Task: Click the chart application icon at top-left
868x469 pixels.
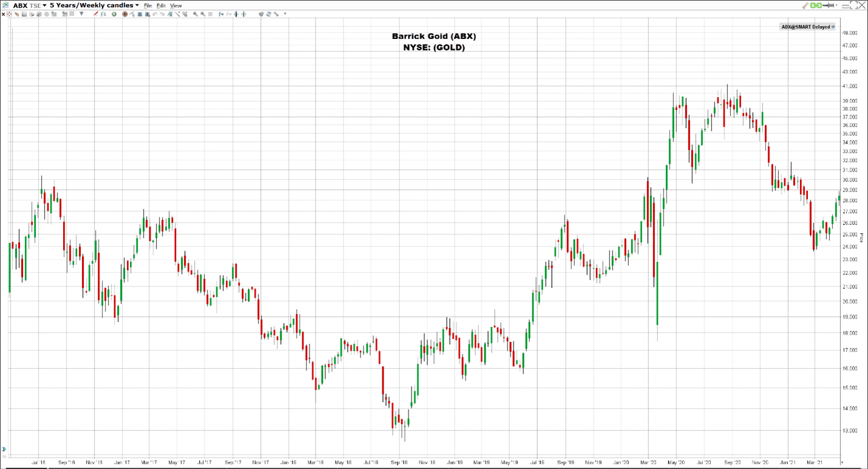Action: click(x=5, y=5)
